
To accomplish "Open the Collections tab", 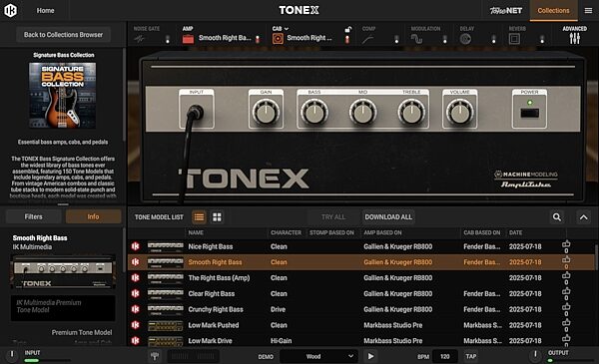I will (553, 11).
